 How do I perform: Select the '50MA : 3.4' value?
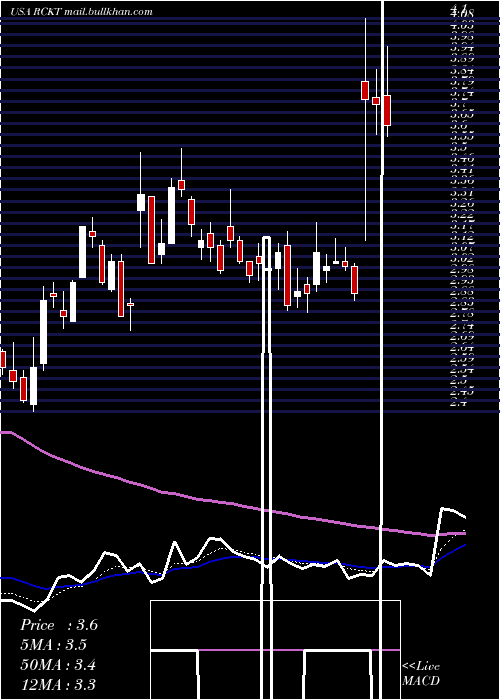tap(58, 665)
